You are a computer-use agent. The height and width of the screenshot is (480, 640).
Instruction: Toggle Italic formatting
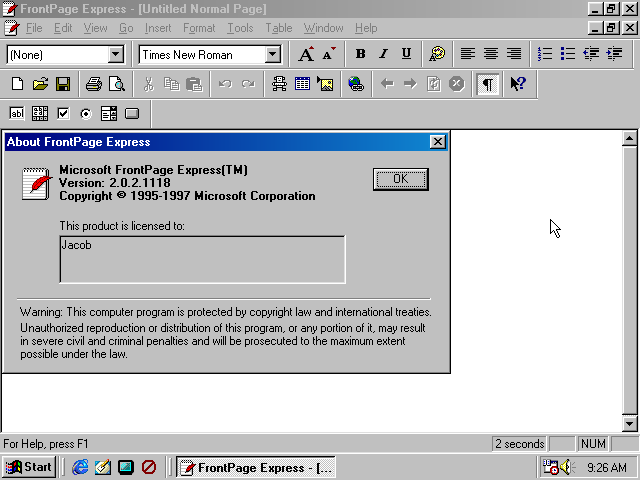click(383, 54)
